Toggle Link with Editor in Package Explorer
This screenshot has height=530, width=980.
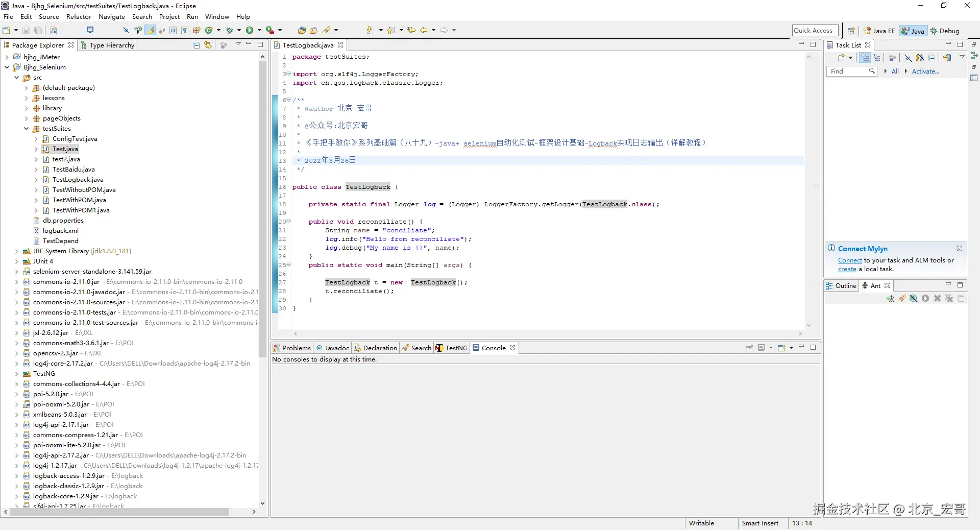tap(208, 45)
